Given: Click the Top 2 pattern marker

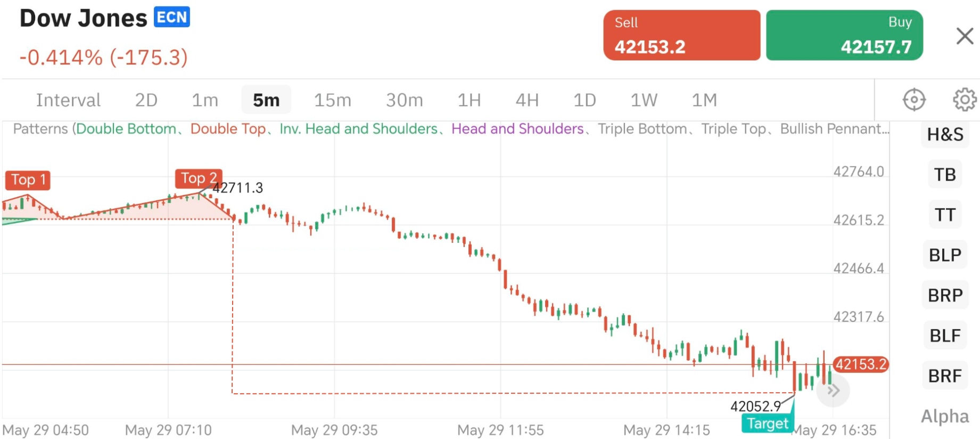Looking at the screenshot, I should pos(199,178).
